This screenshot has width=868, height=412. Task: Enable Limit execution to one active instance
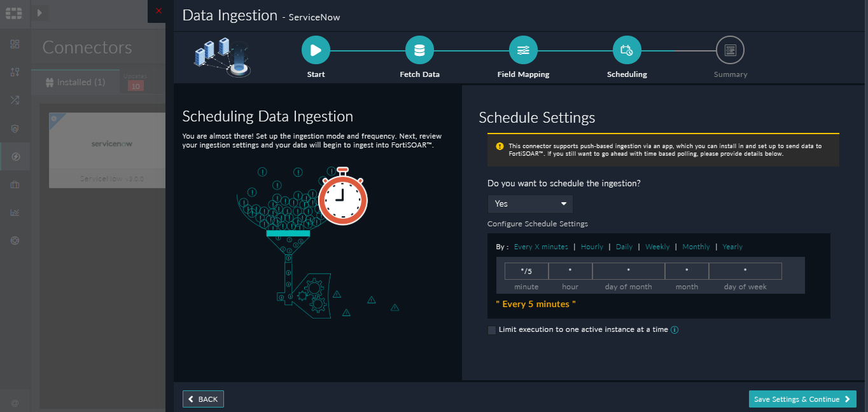click(x=491, y=330)
